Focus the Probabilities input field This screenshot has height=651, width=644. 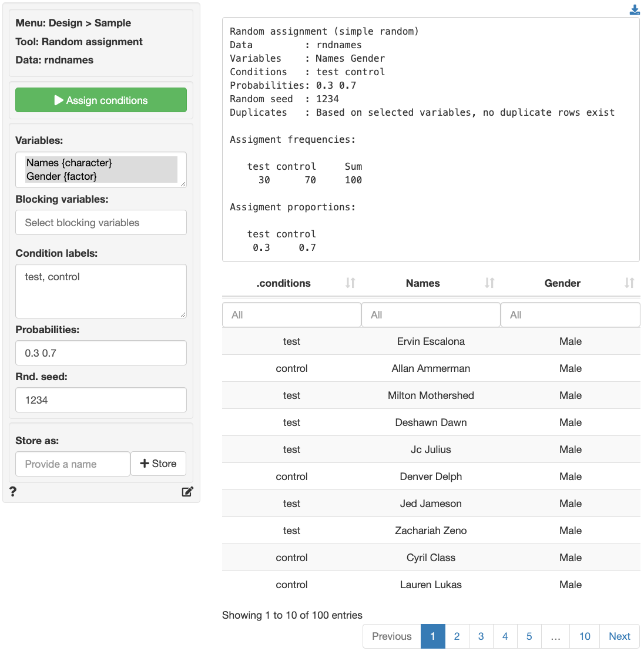(x=101, y=353)
